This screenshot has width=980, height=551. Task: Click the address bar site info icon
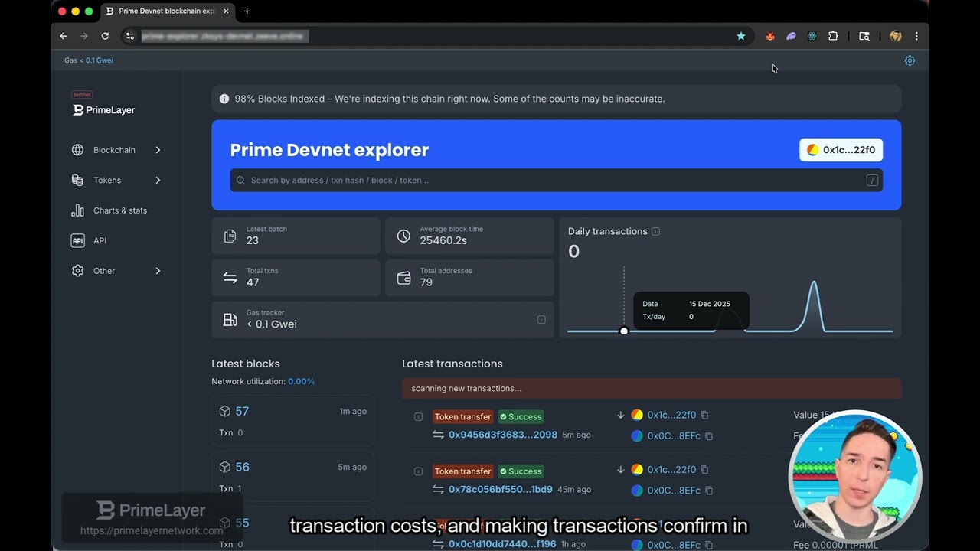(x=130, y=36)
